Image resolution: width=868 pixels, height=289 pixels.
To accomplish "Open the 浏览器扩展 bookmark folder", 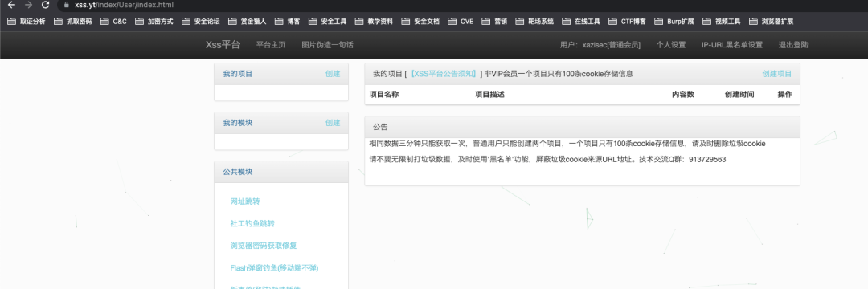I will coord(771,22).
